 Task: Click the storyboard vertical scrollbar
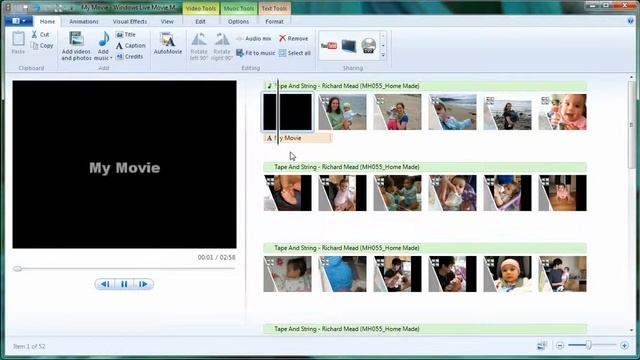click(631, 124)
